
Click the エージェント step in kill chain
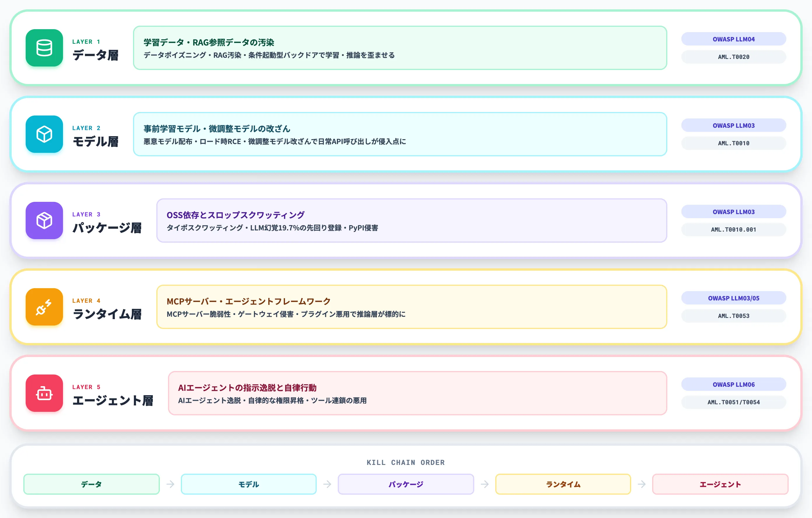click(720, 484)
